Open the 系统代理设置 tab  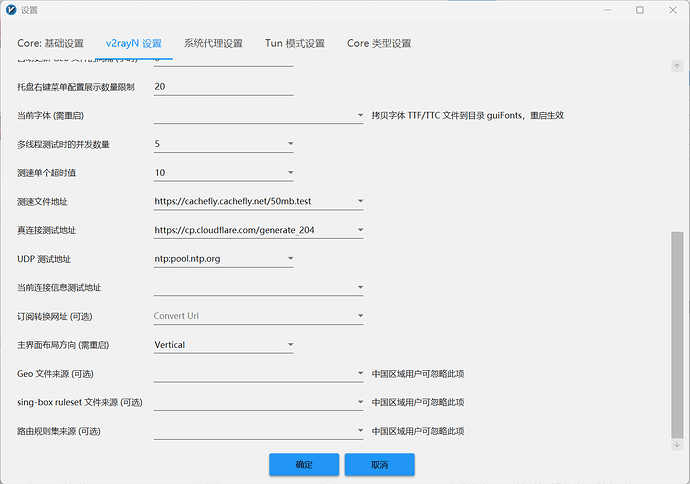tap(213, 43)
